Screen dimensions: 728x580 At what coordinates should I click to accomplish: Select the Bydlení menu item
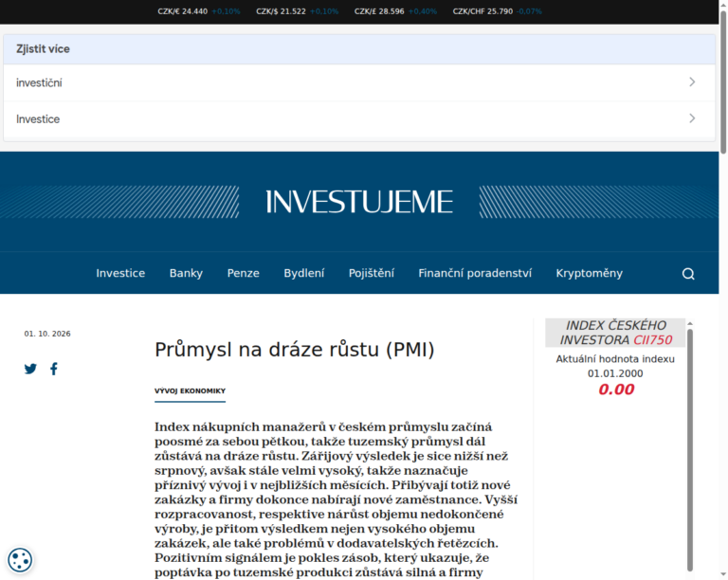pyautogui.click(x=303, y=273)
